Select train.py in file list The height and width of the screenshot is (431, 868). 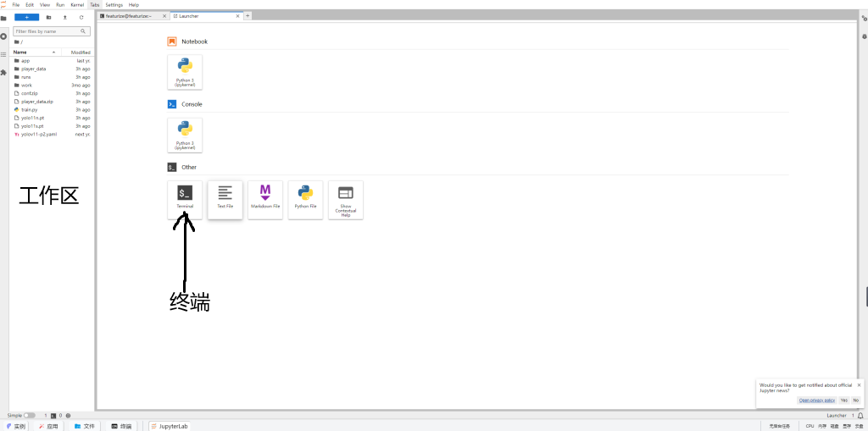(29, 110)
